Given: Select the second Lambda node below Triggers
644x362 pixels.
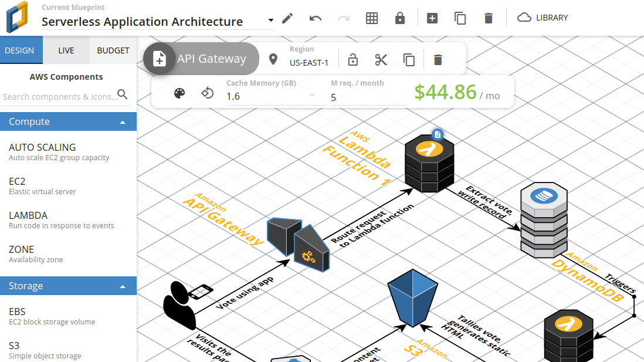Looking at the screenshot, I should 568,335.
